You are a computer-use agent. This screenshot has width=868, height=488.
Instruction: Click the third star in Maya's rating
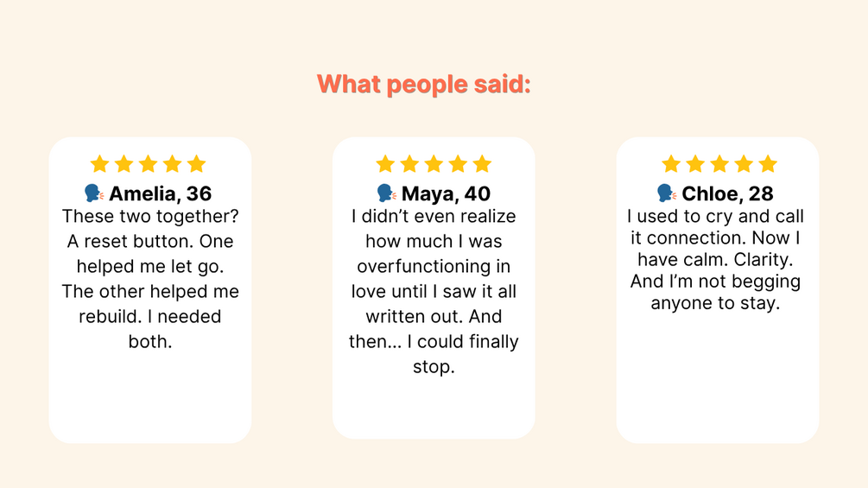click(434, 164)
